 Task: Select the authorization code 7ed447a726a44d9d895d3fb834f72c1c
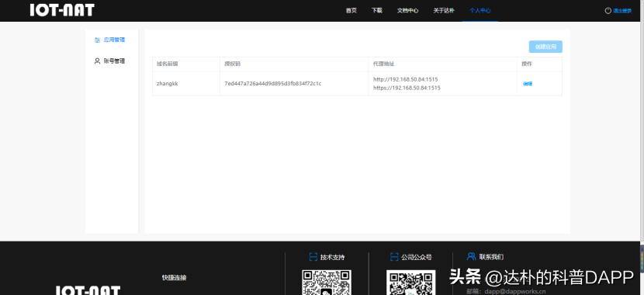tap(272, 83)
